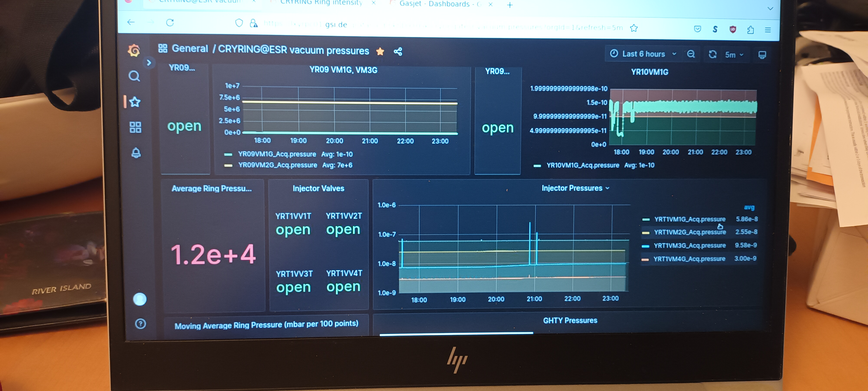Open the S extension icon in toolbar
Image resolution: width=868 pixels, height=391 pixels.
coord(715,29)
